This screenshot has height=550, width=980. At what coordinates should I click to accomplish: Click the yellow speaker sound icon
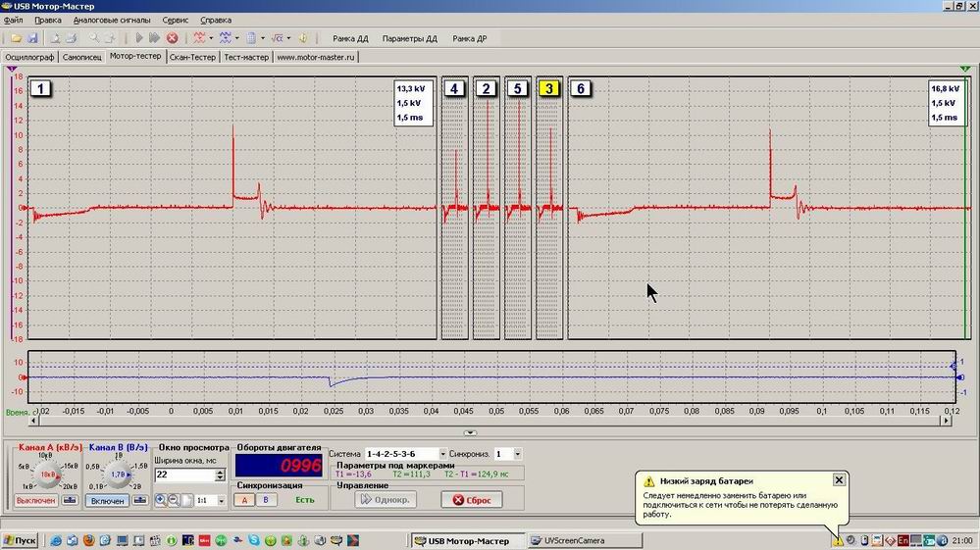pos(303,38)
